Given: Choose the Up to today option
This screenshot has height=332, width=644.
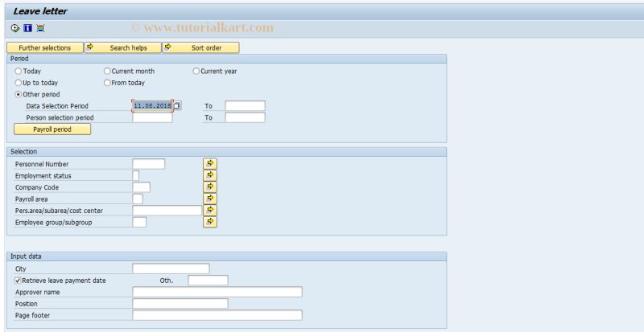Looking at the screenshot, I should (18, 83).
